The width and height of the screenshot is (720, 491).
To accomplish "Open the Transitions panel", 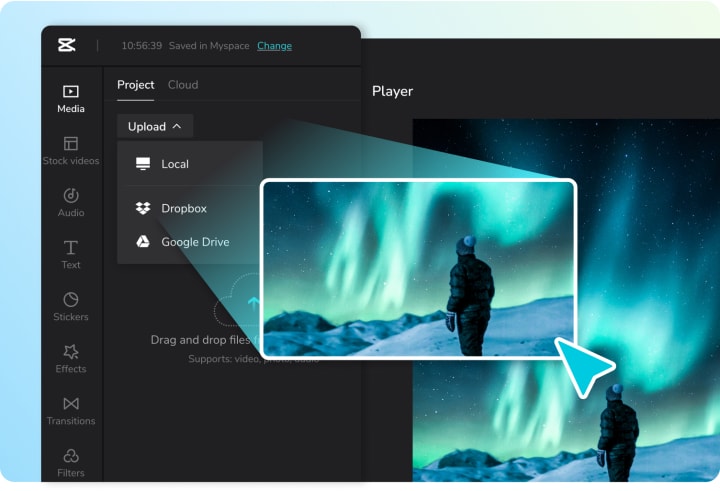I will click(71, 411).
